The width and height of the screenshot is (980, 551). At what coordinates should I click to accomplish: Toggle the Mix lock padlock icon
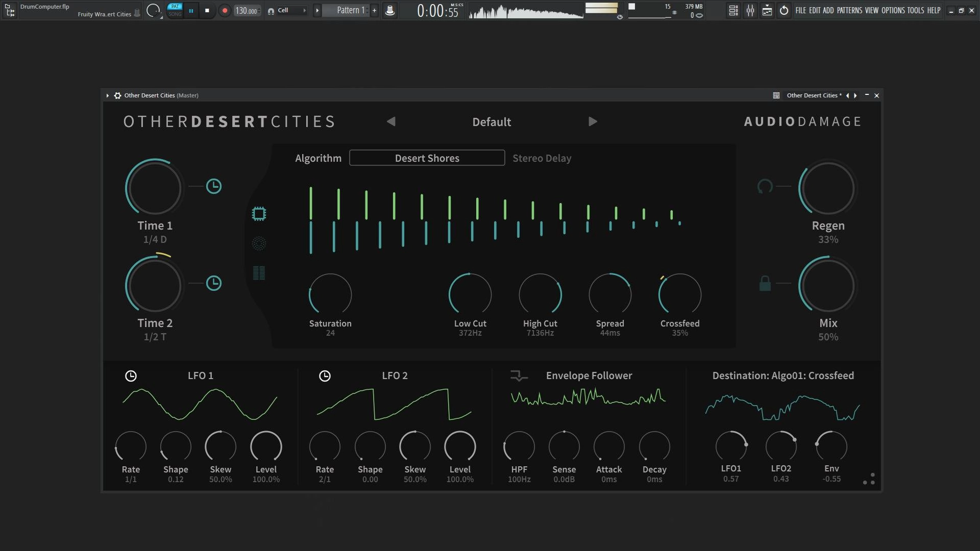(765, 283)
